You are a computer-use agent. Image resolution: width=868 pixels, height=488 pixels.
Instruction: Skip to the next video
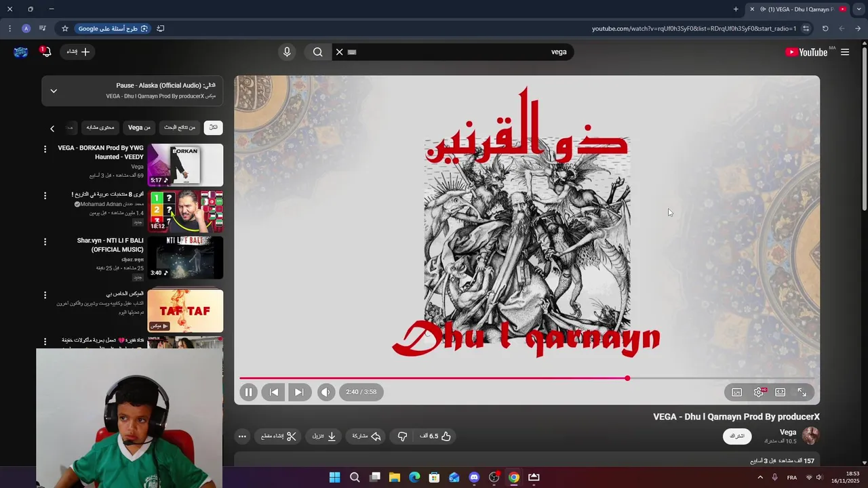pos(299,392)
